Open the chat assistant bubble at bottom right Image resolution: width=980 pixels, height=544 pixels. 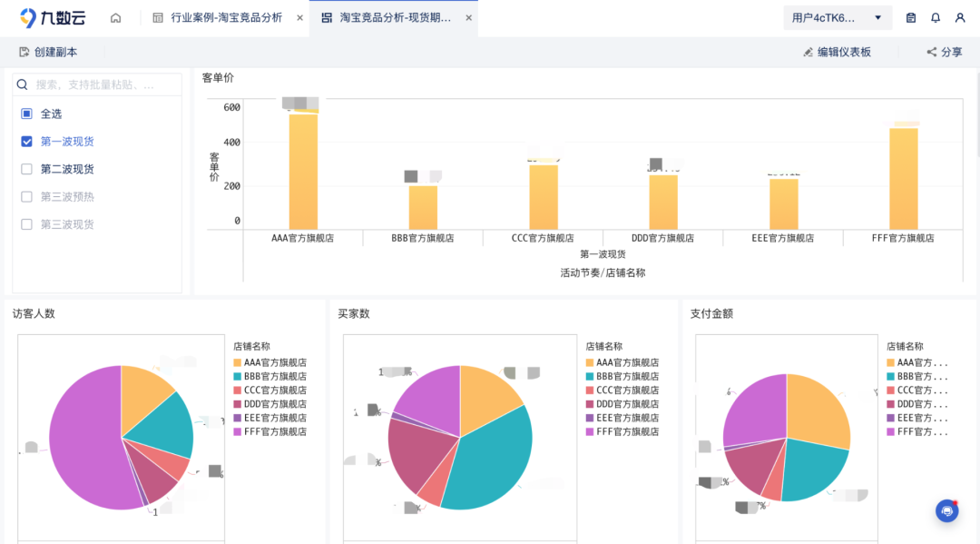[x=946, y=510]
